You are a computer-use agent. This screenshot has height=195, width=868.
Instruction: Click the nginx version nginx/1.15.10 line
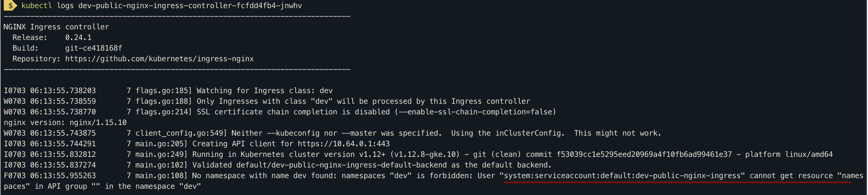[x=65, y=123]
